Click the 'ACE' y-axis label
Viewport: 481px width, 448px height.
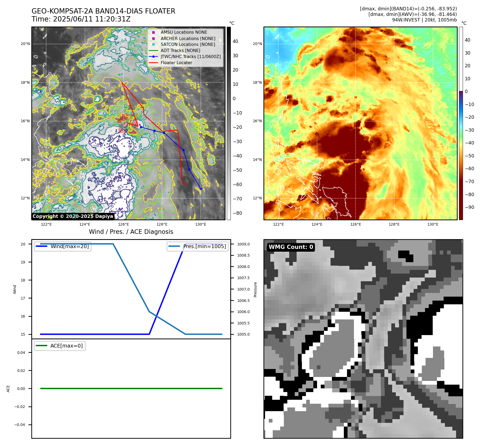coord(8,389)
